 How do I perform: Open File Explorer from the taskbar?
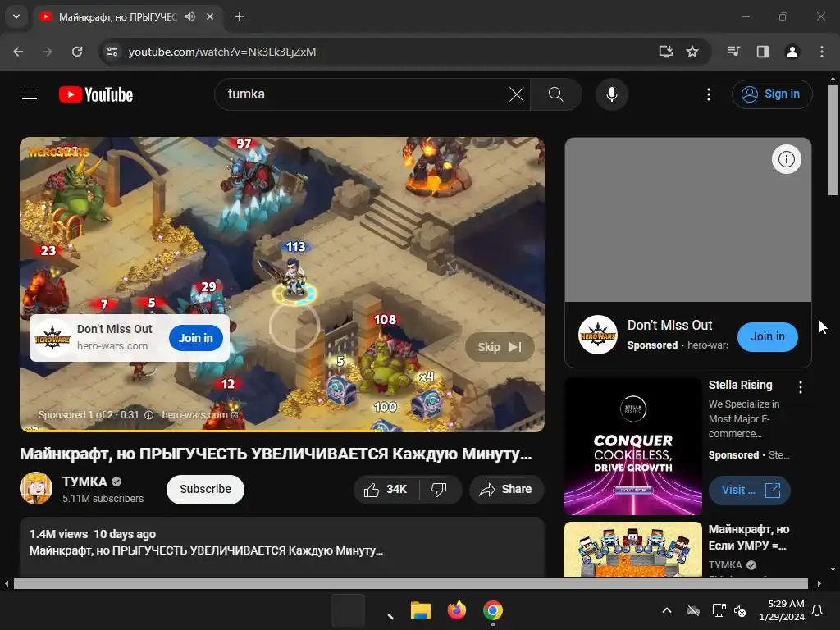[x=421, y=610]
